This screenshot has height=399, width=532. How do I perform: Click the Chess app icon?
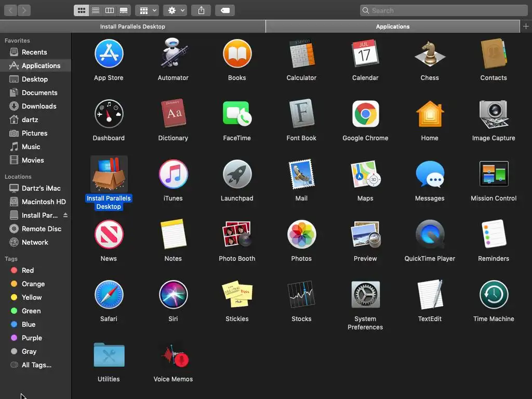(x=430, y=54)
